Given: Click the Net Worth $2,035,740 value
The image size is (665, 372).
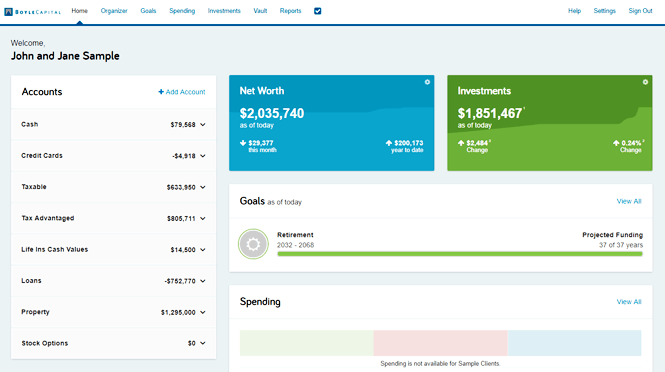Looking at the screenshot, I should (x=271, y=113).
